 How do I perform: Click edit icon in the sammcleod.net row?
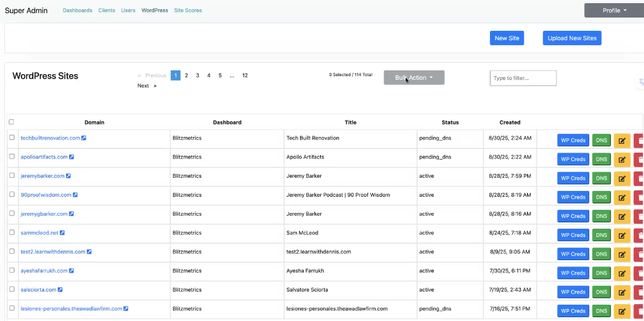622,235
